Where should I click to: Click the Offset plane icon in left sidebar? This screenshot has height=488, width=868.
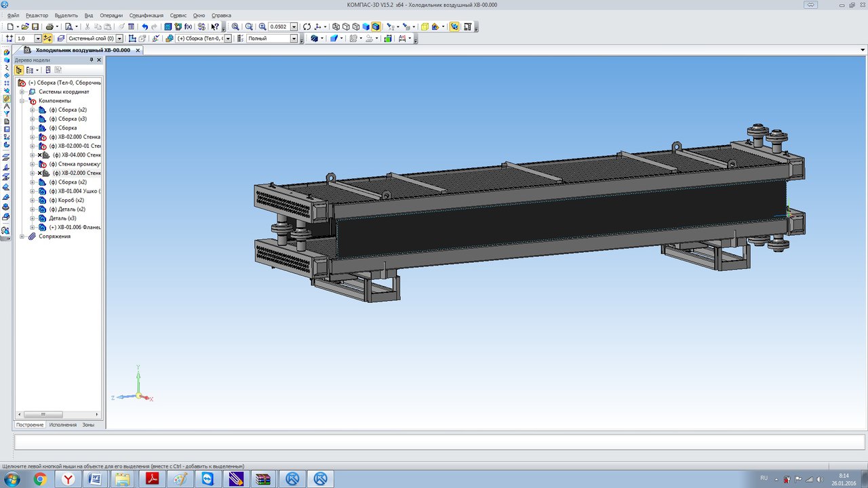6,157
